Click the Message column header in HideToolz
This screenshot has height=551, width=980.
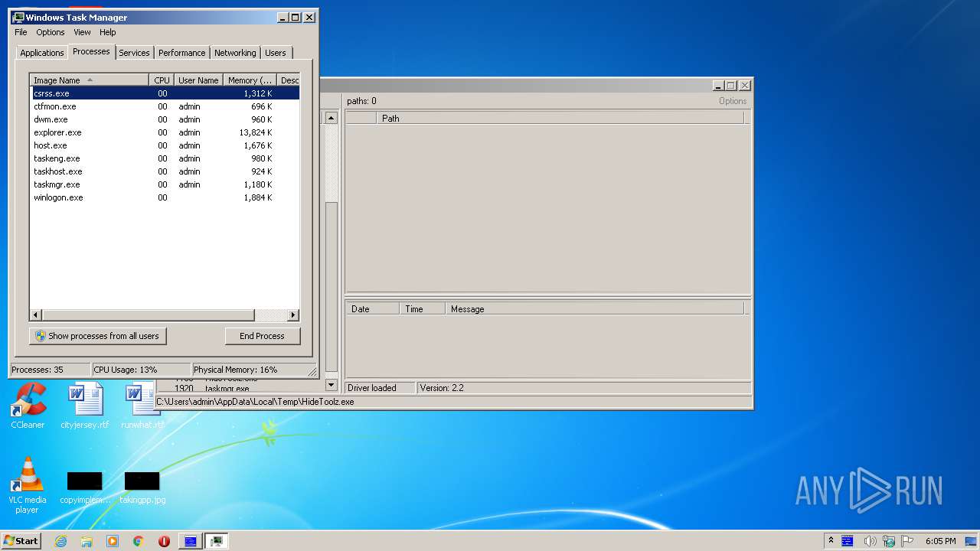594,309
